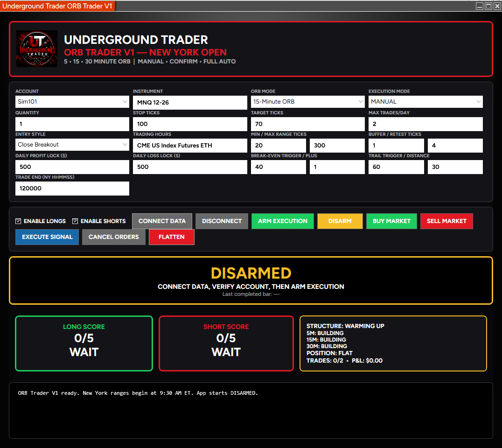This screenshot has width=502, height=448.
Task: Click the Buffer Ticks field showing 1
Action: (x=396, y=146)
